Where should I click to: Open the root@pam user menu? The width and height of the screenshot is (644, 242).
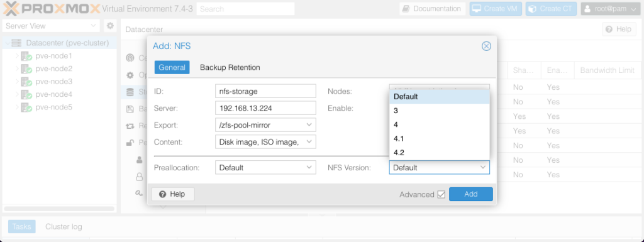(x=610, y=9)
